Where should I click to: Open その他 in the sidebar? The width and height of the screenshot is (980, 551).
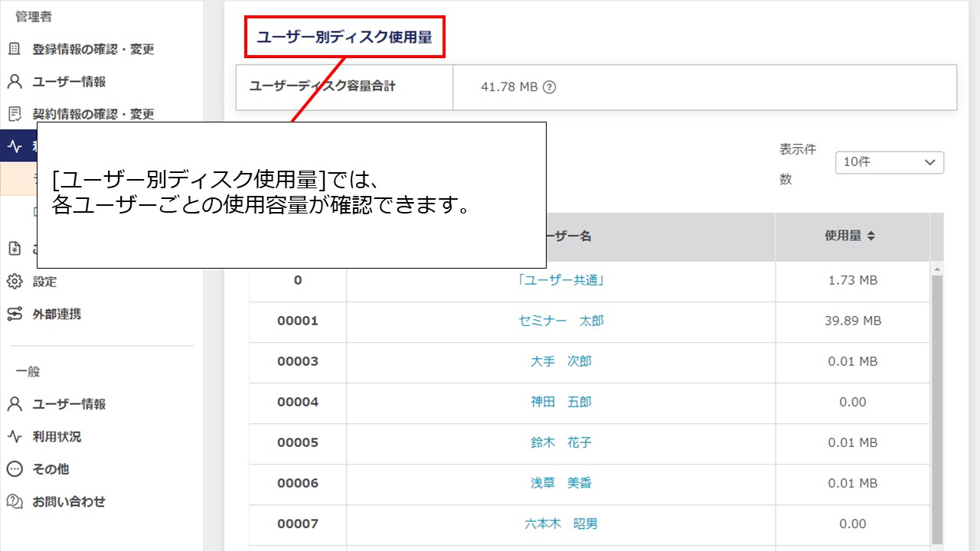click(51, 469)
